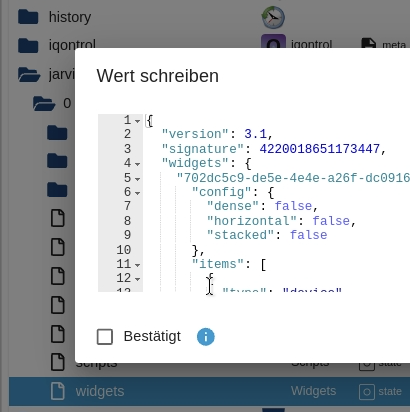This screenshot has height=412, width=410.
Task: Click the "config" key on line 6
Action: tap(221, 192)
